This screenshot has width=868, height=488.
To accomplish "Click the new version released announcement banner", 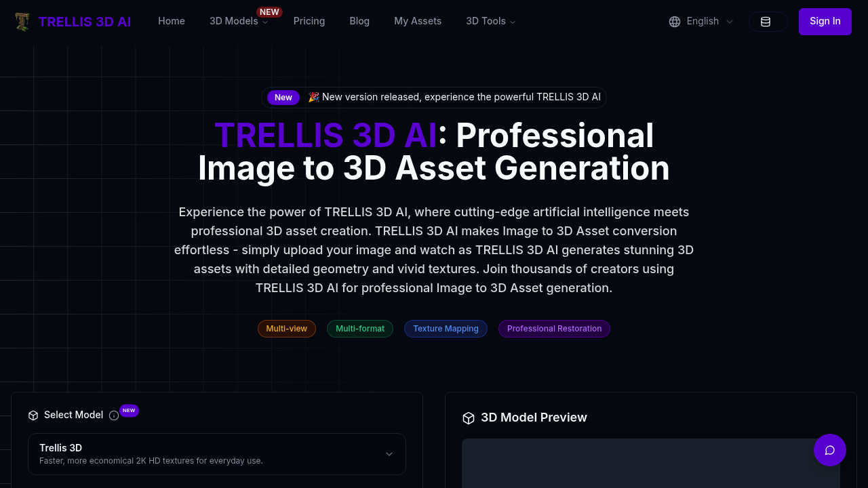I will point(433,97).
